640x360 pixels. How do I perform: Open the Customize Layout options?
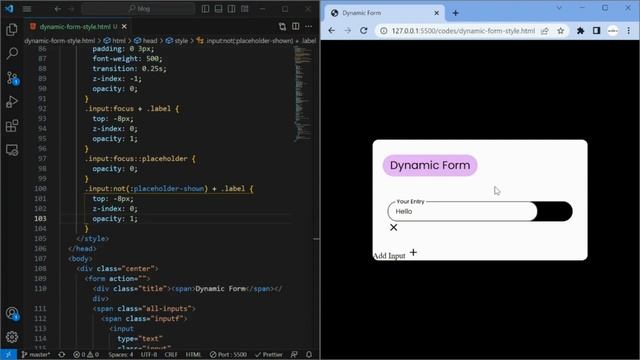point(244,9)
